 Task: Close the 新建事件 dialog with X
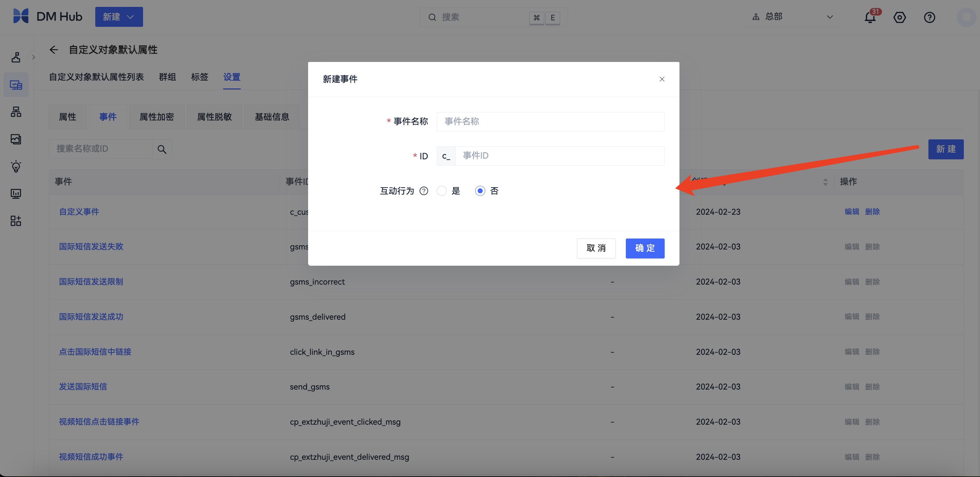tap(662, 79)
